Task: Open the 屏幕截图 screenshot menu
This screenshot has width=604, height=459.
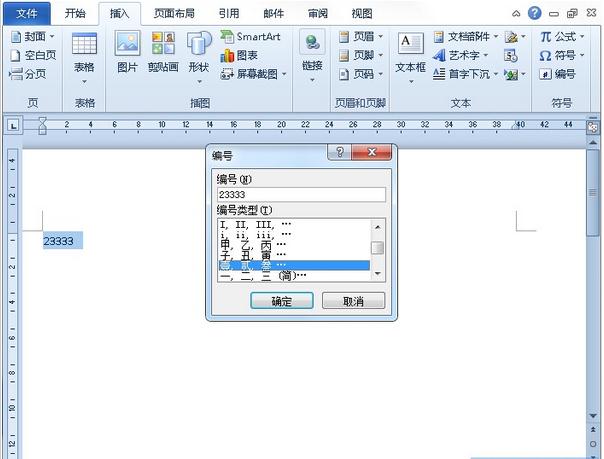Action: [x=253, y=74]
